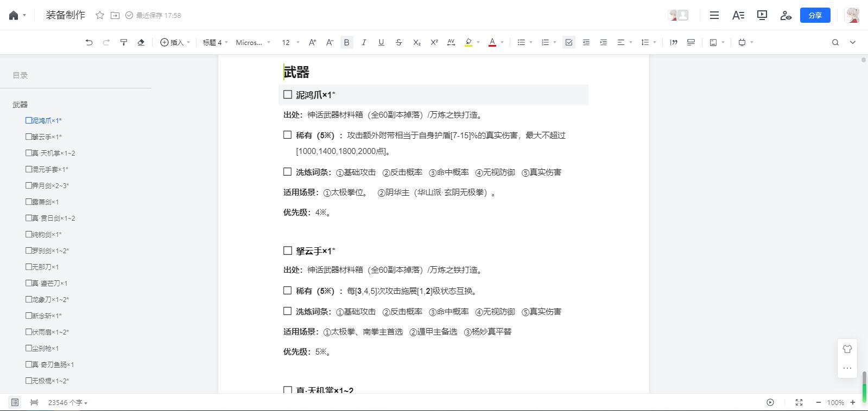This screenshot has width=868, height=411.
Task: Expand the 标题 4 style dropdown
Action: point(215,42)
